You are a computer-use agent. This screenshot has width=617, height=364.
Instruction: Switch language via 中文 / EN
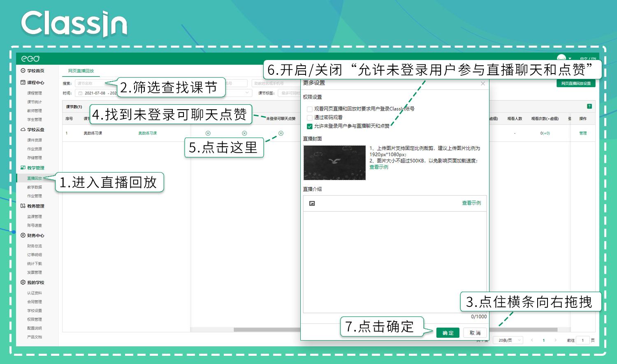pyautogui.click(x=588, y=59)
